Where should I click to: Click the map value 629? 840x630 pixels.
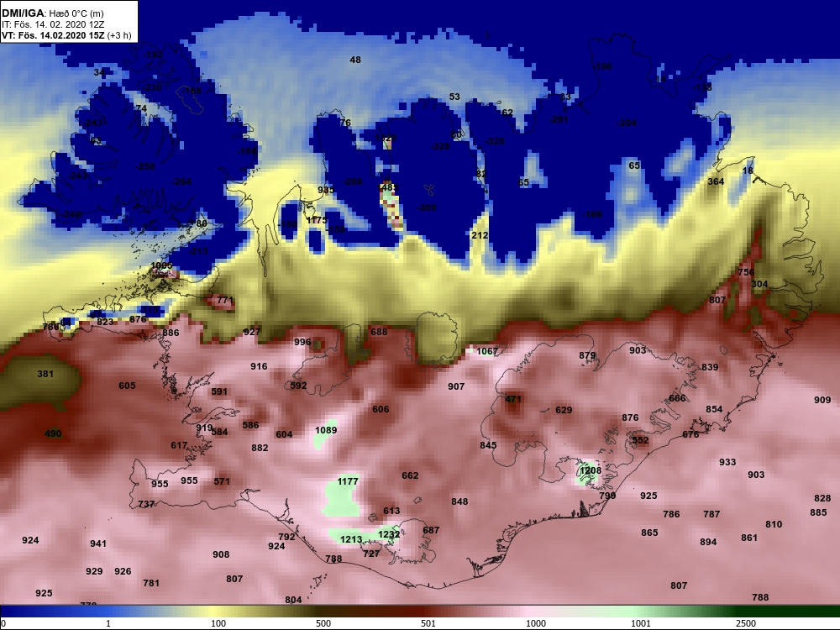(564, 411)
